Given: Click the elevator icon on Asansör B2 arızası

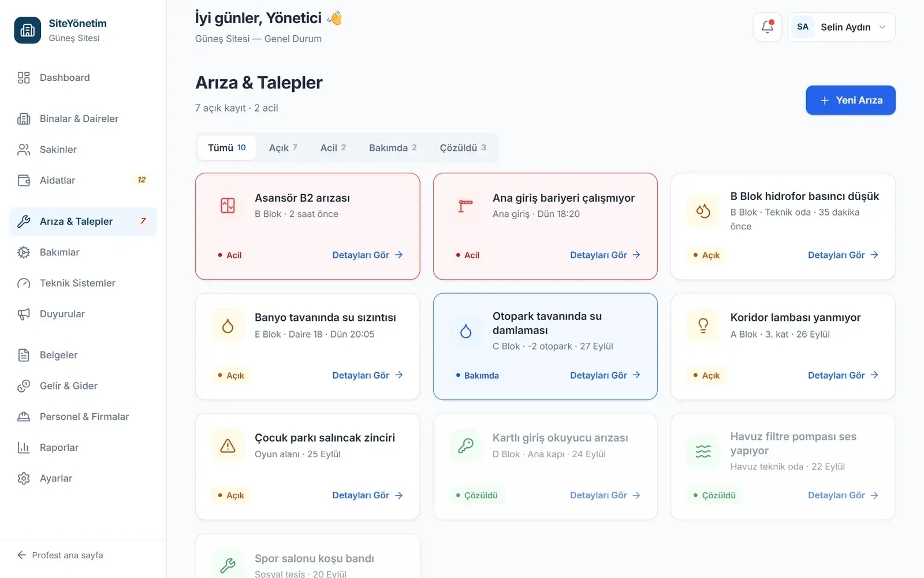Looking at the screenshot, I should (x=228, y=205).
